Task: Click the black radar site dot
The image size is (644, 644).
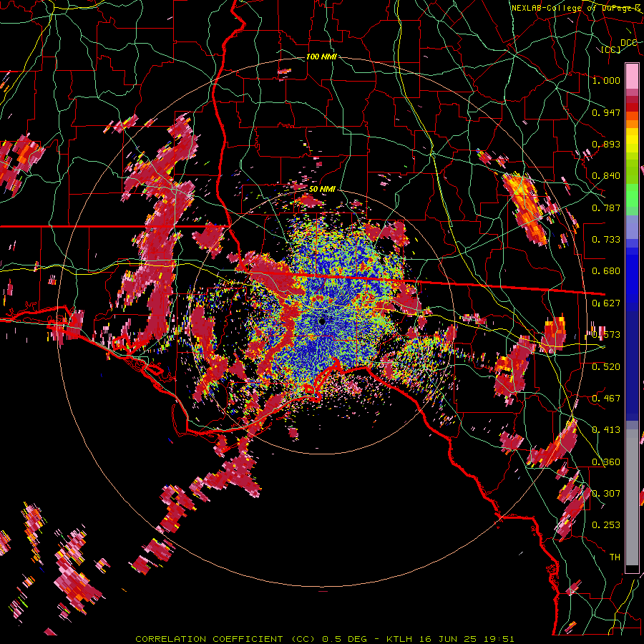Action: point(322,321)
